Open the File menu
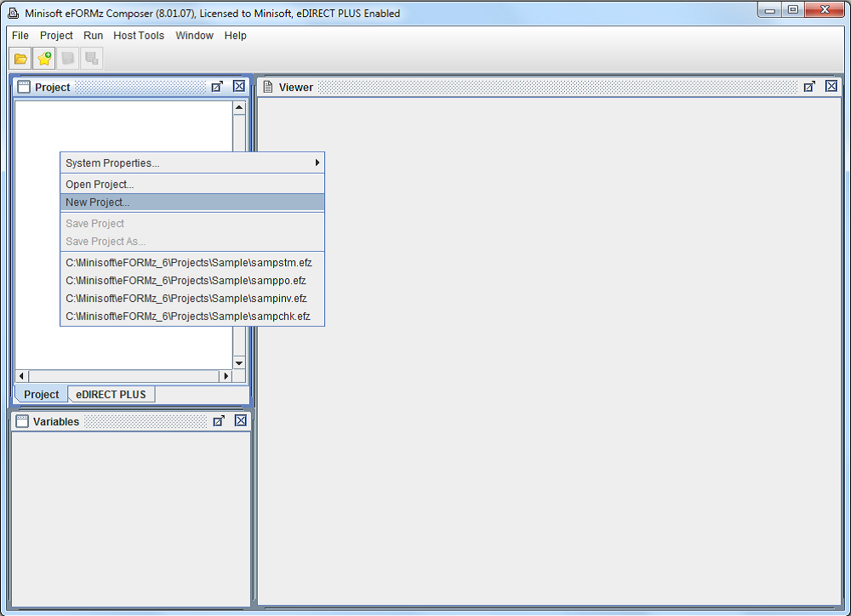851x616 pixels. coord(20,36)
